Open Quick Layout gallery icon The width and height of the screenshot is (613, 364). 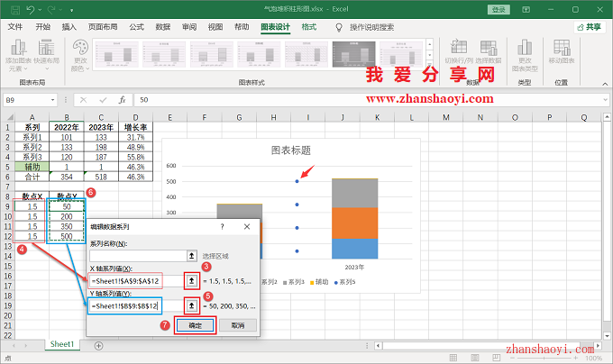[x=46, y=48]
